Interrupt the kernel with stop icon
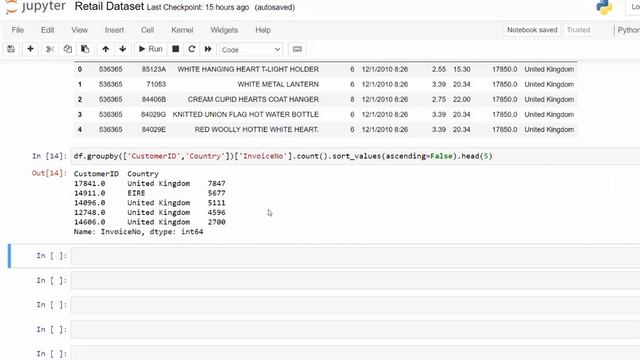Image resolution: width=640 pixels, height=360 pixels. pyautogui.click(x=176, y=49)
